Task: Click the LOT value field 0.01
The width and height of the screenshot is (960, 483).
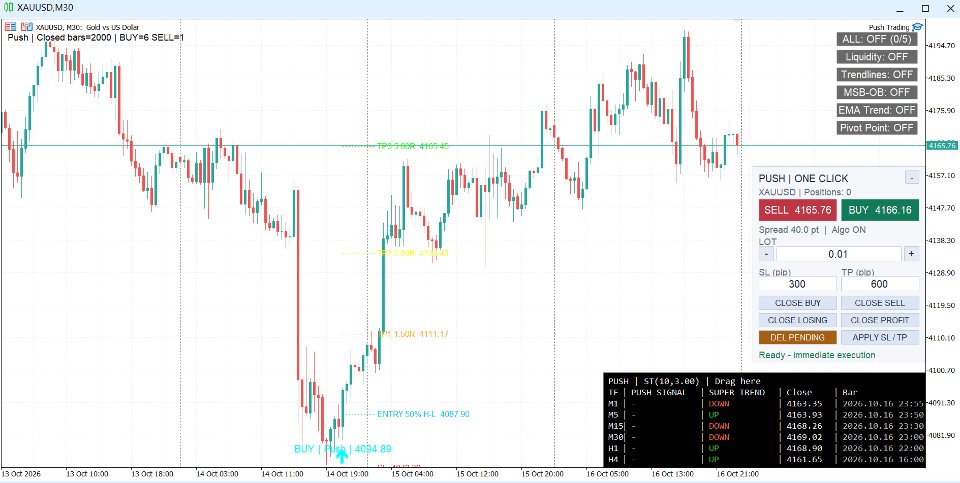Action: [x=838, y=254]
